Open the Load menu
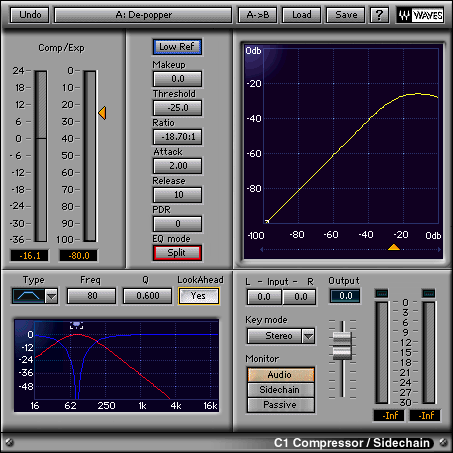This screenshot has height=453, width=453. (302, 15)
